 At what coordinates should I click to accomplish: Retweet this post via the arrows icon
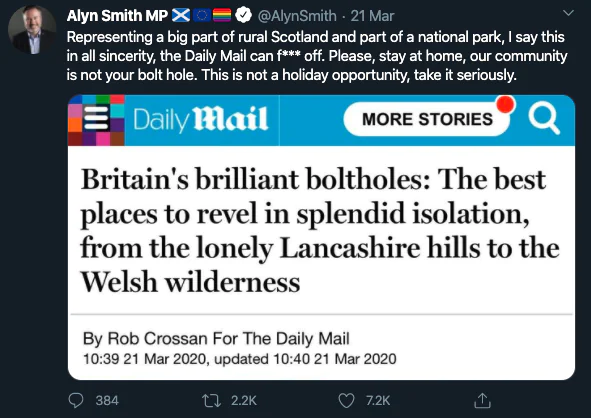tap(211, 400)
